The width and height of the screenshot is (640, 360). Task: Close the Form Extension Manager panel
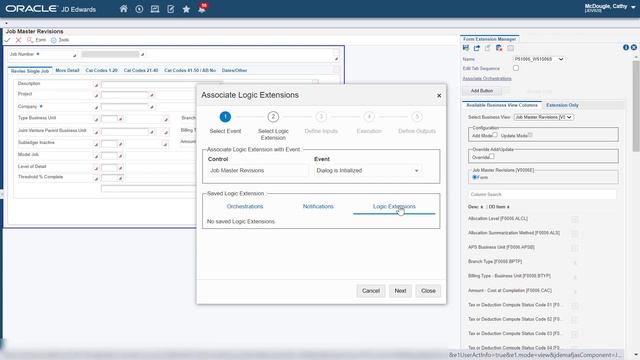(x=633, y=48)
